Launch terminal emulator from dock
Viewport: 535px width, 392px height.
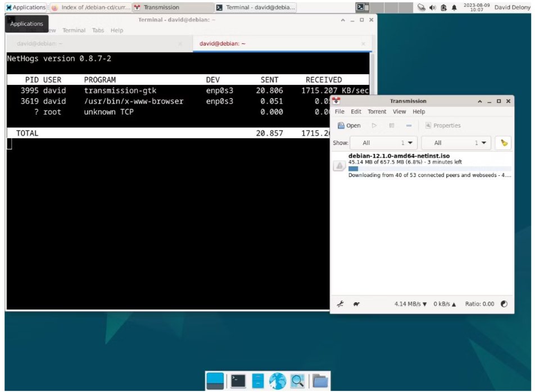click(x=238, y=381)
